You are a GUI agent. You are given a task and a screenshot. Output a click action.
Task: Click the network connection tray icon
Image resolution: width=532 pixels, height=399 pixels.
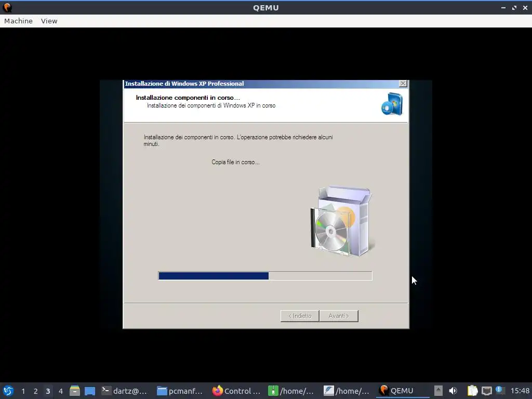click(x=486, y=391)
